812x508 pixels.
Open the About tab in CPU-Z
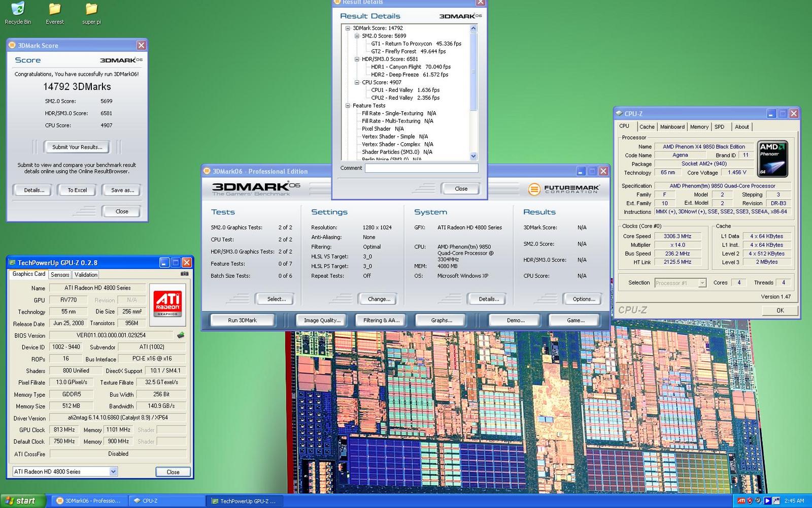tap(741, 127)
